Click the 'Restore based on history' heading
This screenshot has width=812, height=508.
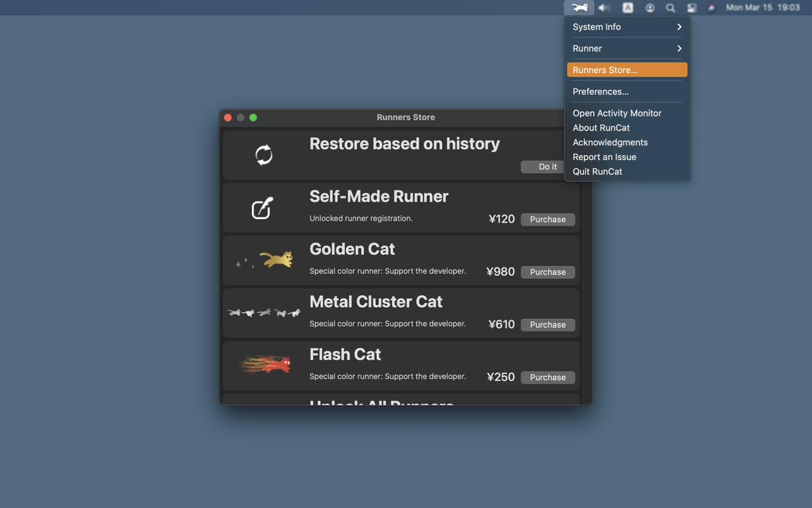pos(404,144)
